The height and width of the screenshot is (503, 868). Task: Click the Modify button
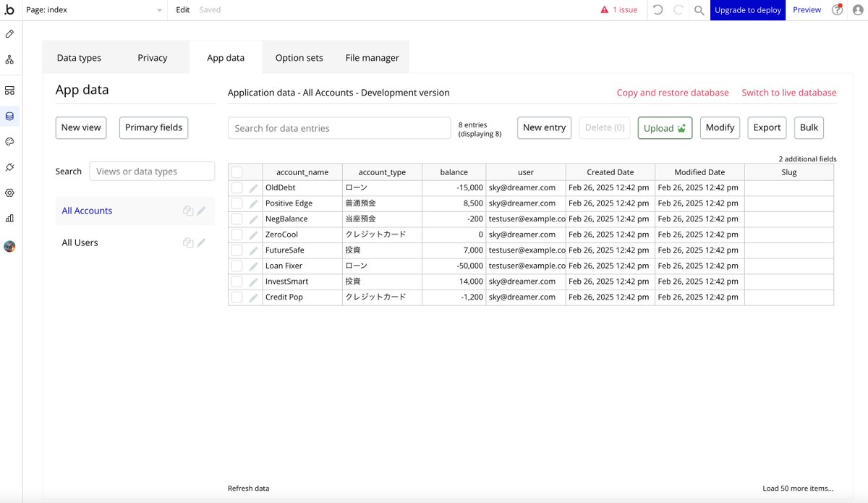(720, 127)
